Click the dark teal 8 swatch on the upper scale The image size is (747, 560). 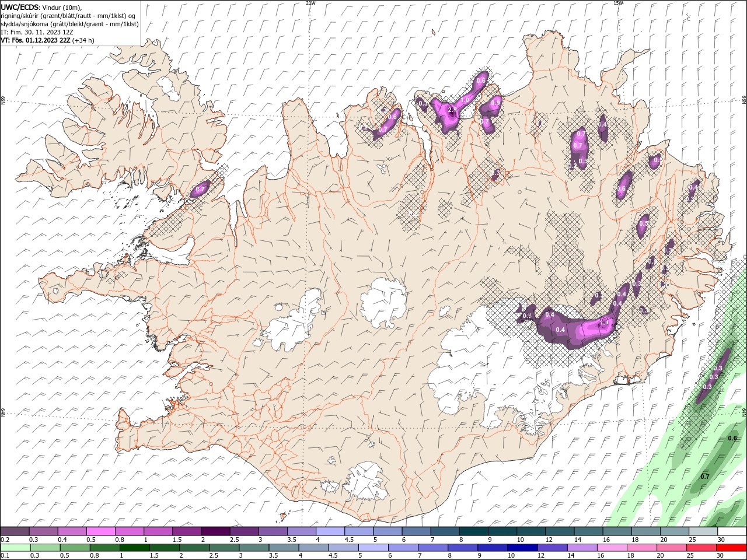(x=473, y=531)
